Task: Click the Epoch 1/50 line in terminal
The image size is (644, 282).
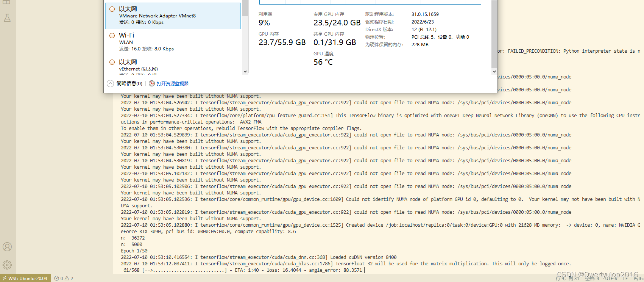Action: click(x=134, y=251)
